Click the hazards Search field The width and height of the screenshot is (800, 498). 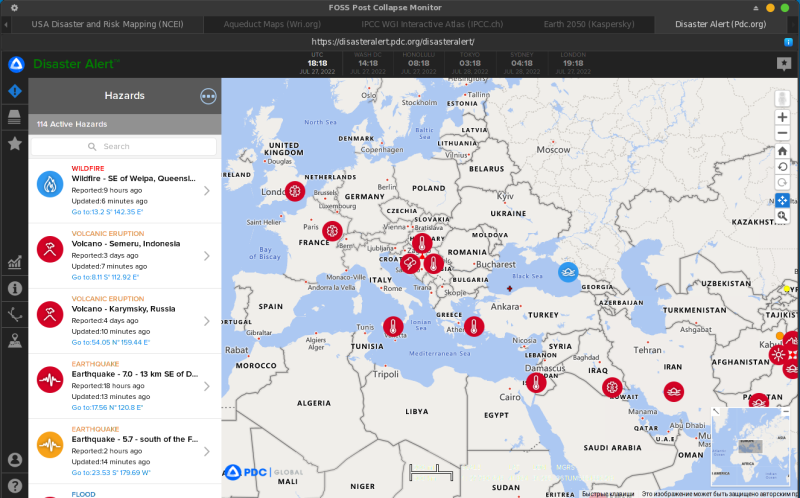coord(124,146)
